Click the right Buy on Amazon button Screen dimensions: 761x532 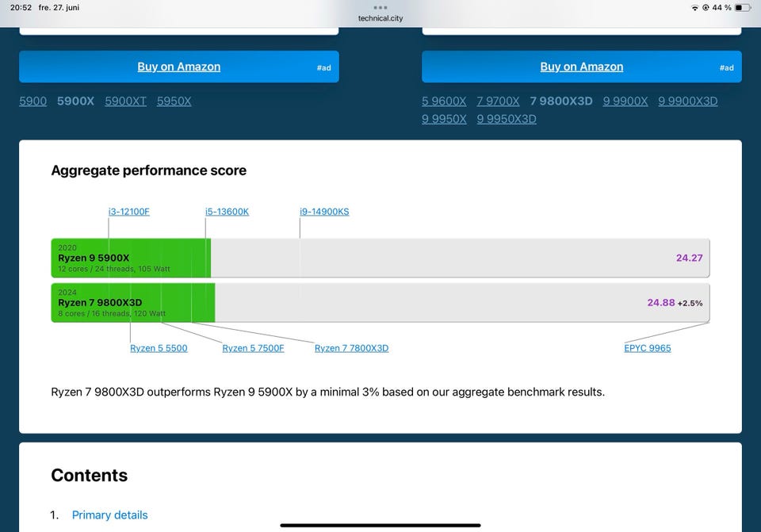click(x=581, y=67)
